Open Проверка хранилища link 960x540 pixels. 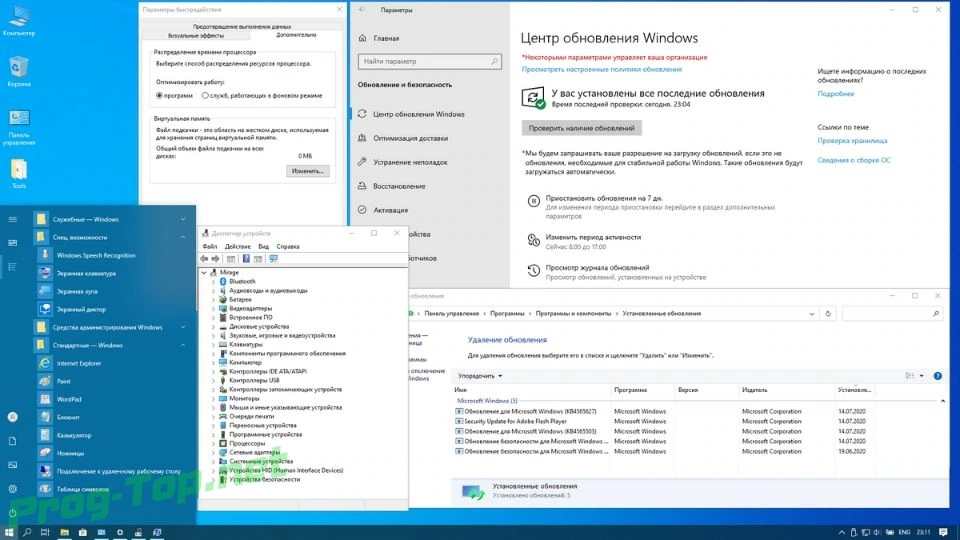852,141
